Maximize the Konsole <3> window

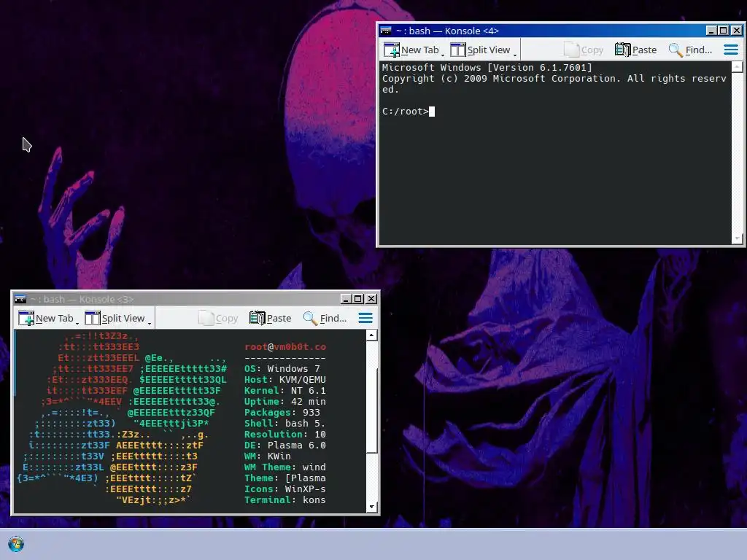(358, 299)
